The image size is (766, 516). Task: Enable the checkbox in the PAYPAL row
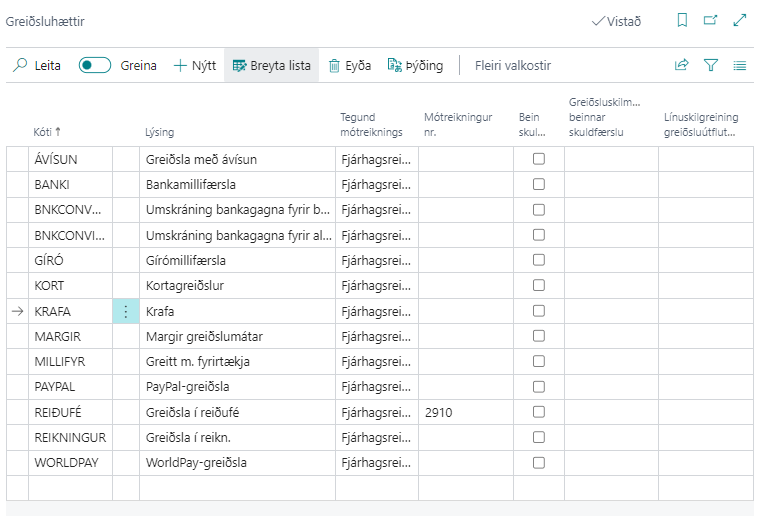click(539, 386)
